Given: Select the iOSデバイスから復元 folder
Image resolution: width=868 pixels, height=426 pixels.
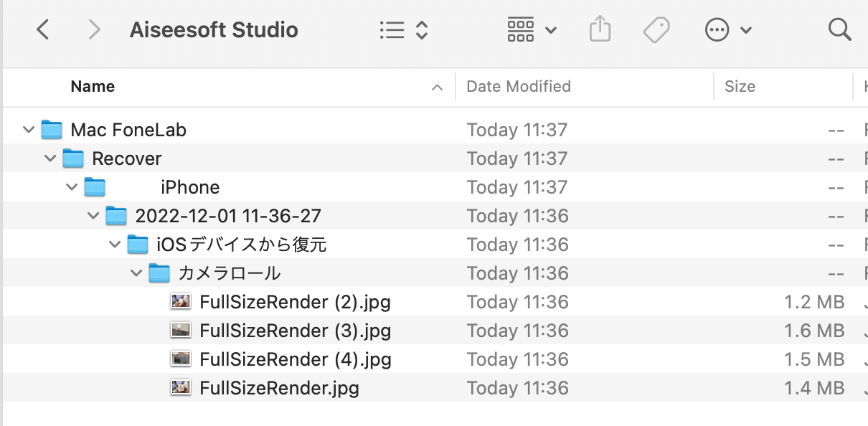Looking at the screenshot, I should 241,245.
